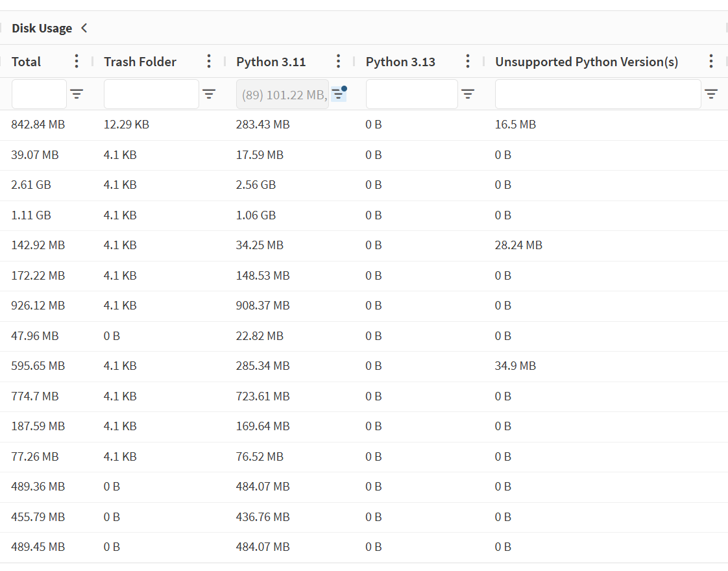The height and width of the screenshot is (571, 728).
Task: Sort by Python 3.11 column header
Action: [x=271, y=62]
